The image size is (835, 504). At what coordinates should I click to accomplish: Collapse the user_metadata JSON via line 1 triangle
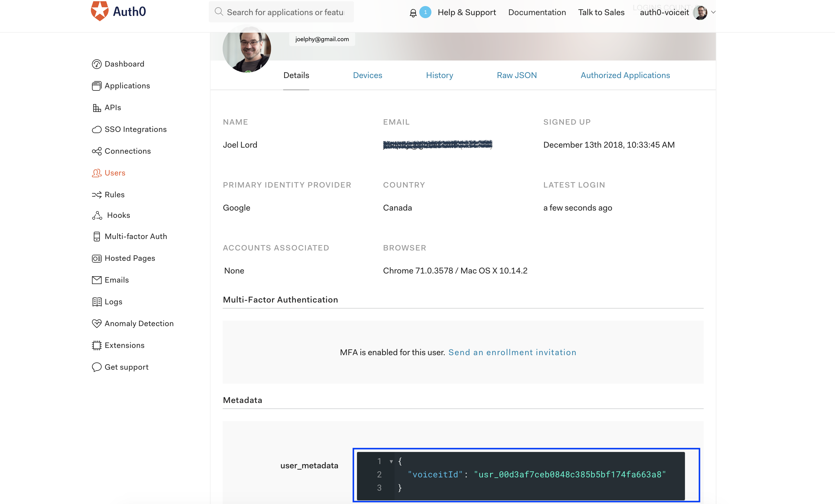[391, 461]
